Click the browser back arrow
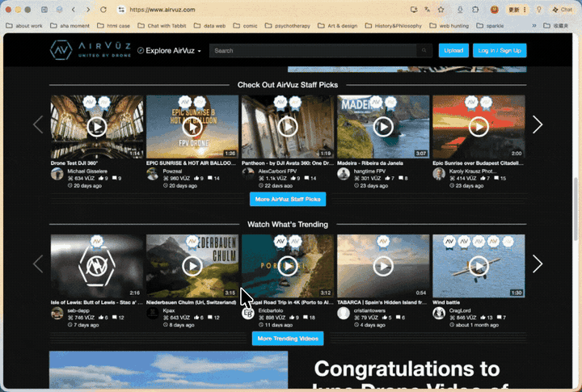The image size is (582, 392). tap(74, 10)
